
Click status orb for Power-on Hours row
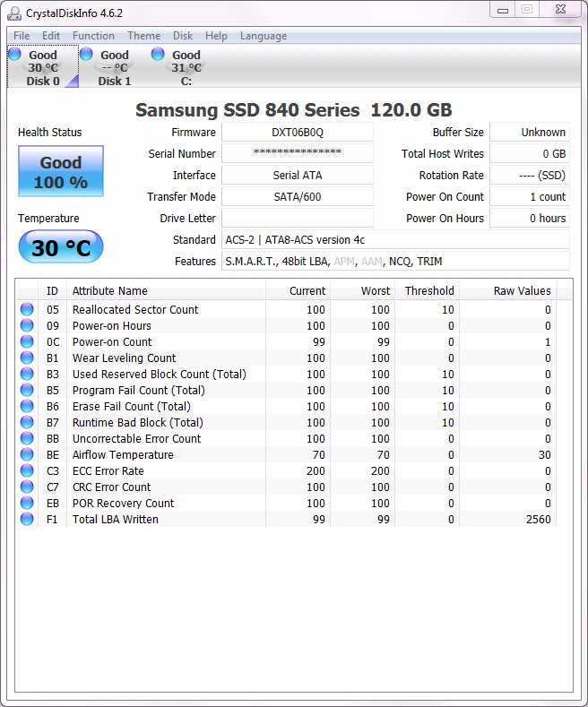click(x=27, y=325)
